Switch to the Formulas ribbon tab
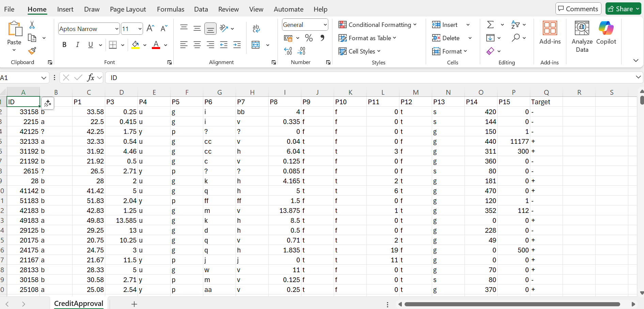Viewport: 644px width, 309px height. coord(170,9)
